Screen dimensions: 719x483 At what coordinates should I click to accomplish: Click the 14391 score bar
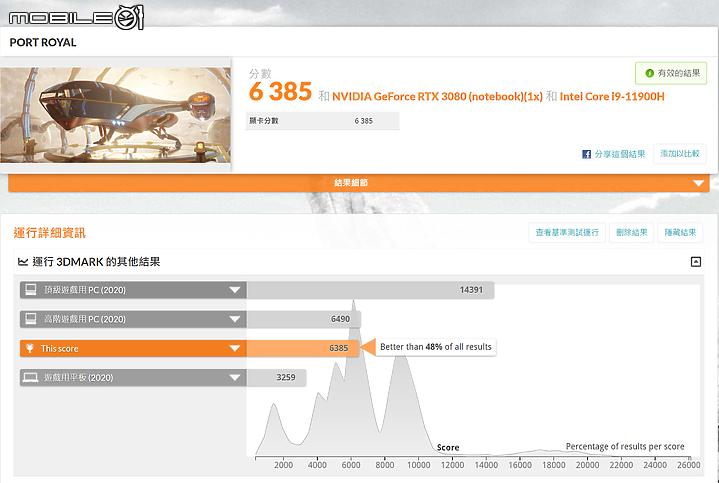(x=370, y=290)
